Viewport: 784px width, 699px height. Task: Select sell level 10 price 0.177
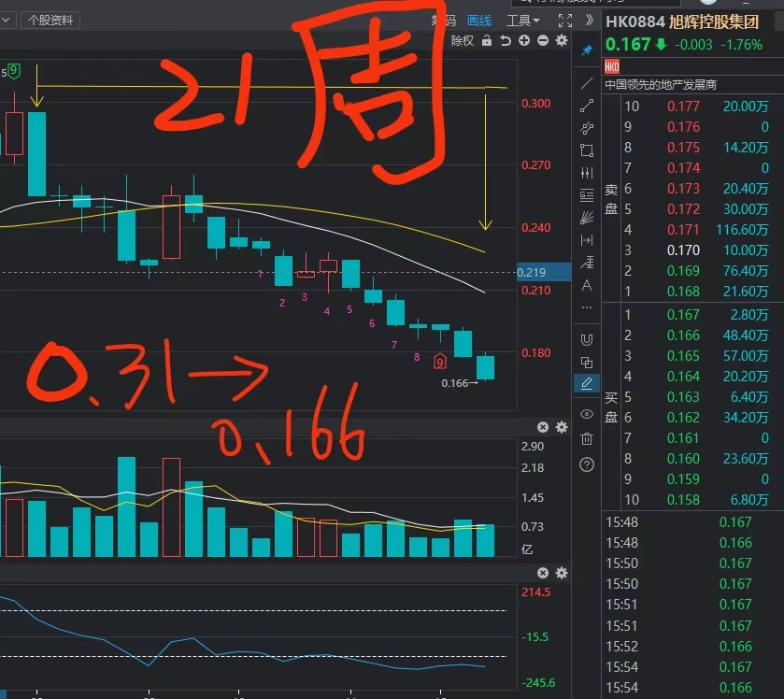tap(683, 107)
